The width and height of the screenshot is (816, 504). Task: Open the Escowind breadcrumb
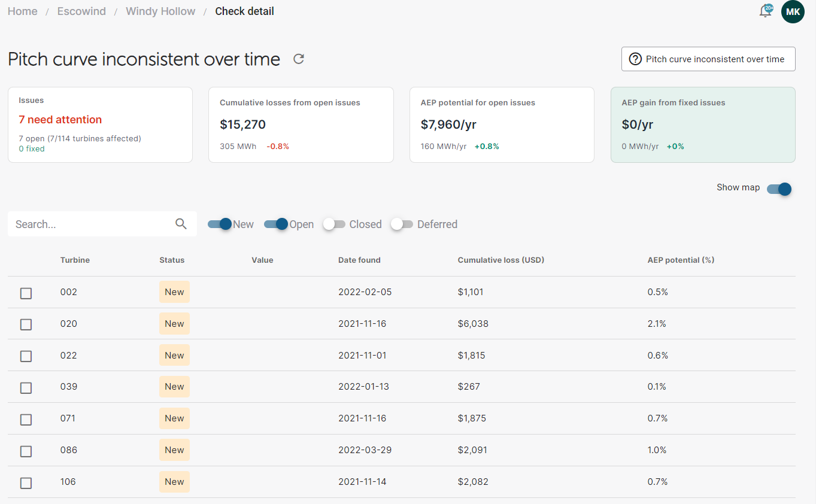click(81, 11)
